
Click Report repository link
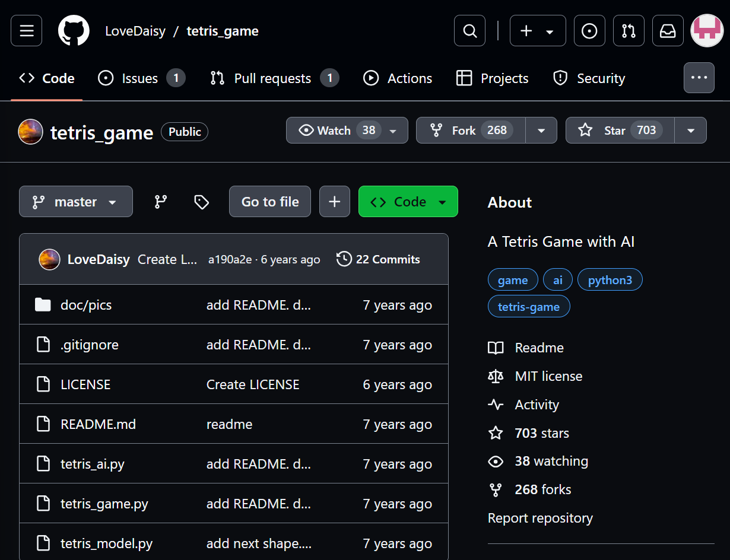[540, 518]
